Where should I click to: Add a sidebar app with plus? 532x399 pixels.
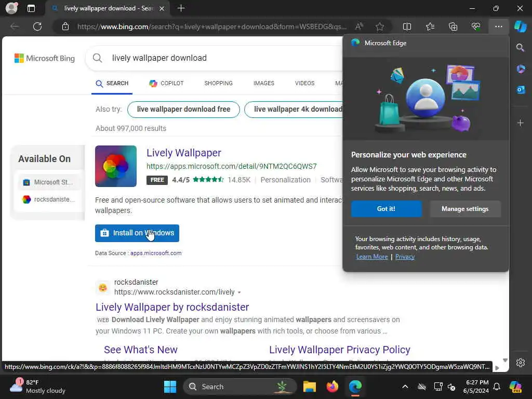pyautogui.click(x=521, y=123)
